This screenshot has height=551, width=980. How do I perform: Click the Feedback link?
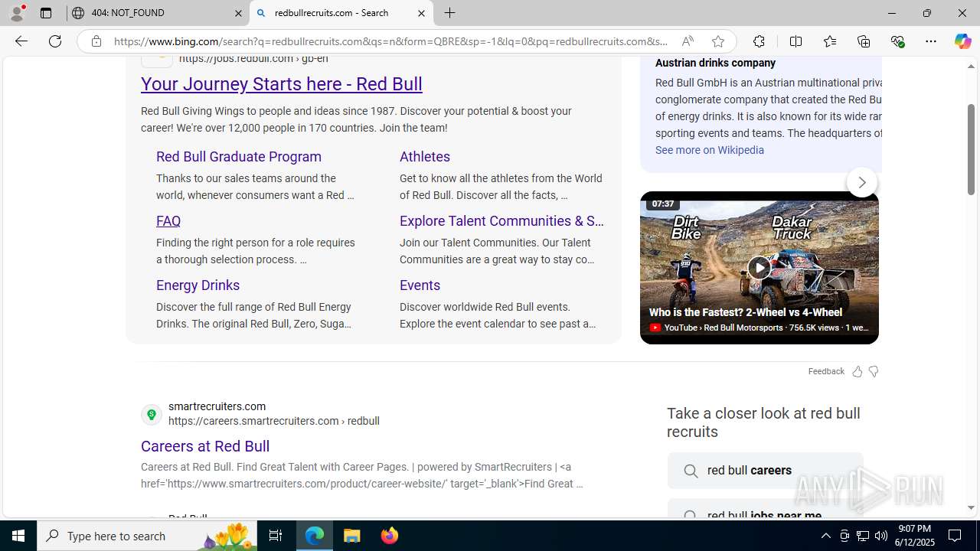pos(826,371)
